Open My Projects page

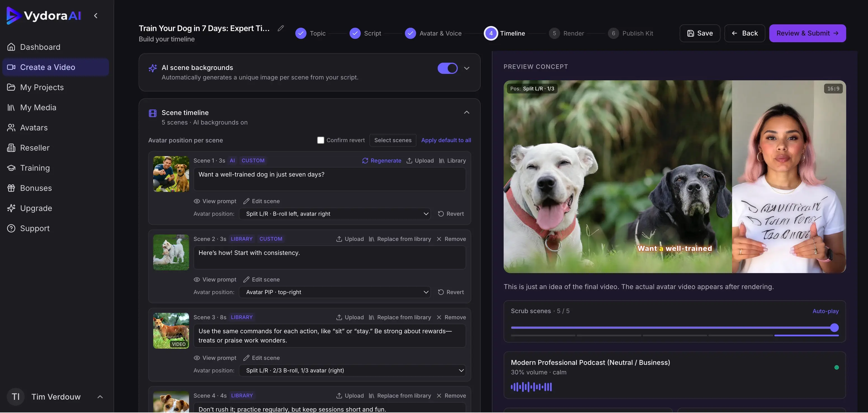(56, 87)
